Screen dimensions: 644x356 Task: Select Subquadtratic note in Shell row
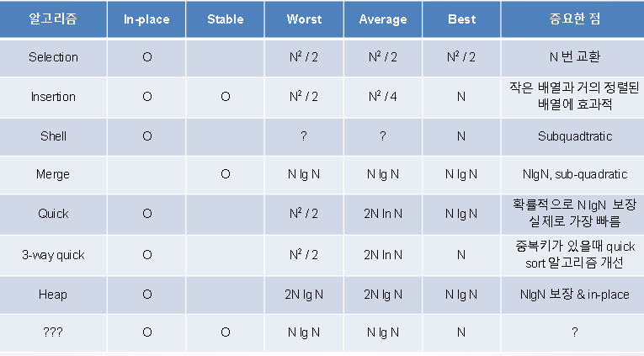point(575,136)
